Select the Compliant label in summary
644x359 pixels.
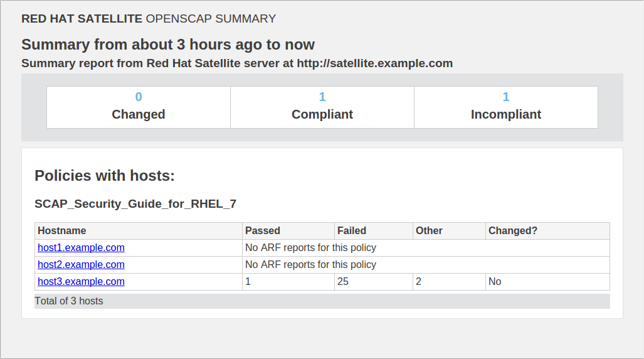[x=322, y=114]
